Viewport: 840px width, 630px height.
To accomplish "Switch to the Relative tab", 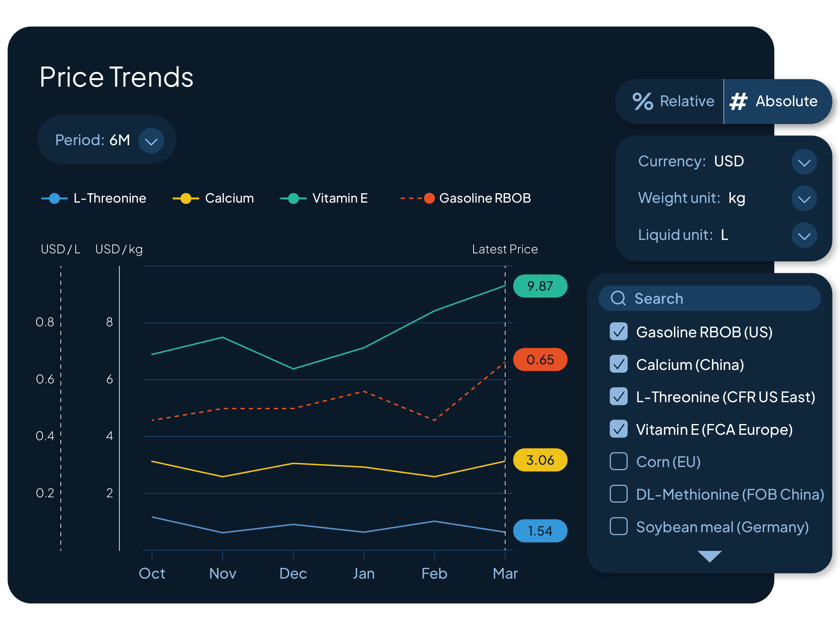I will coord(673,101).
